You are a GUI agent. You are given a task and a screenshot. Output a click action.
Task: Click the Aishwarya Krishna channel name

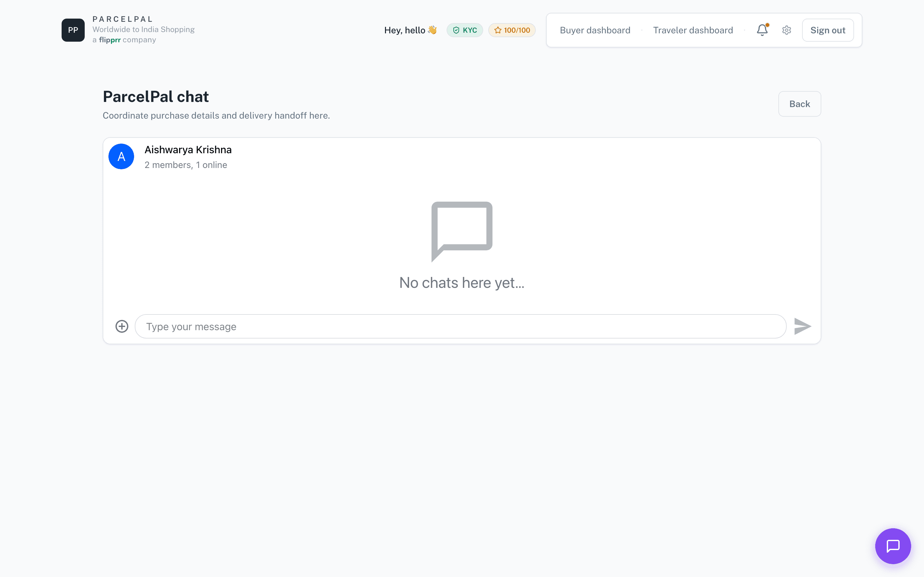tap(188, 150)
